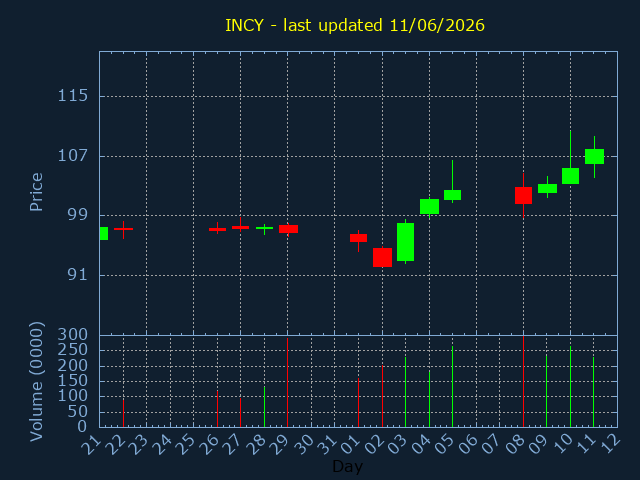640x480 pixels.
Task: Select the red candlestick for day 01
Action: (x=358, y=238)
